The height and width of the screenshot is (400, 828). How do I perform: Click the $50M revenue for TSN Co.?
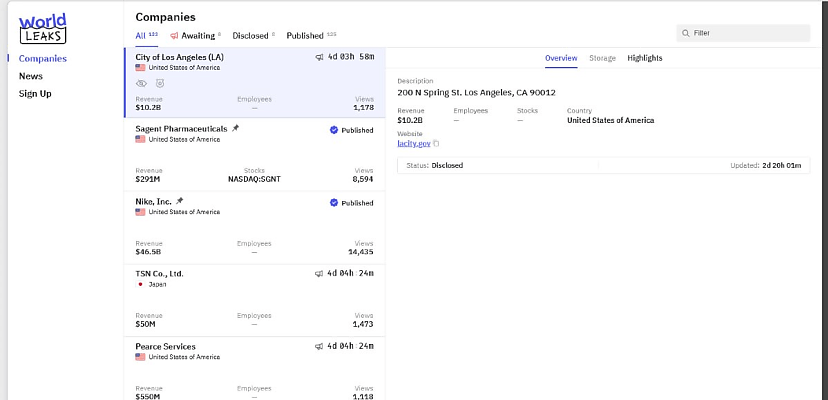point(145,324)
